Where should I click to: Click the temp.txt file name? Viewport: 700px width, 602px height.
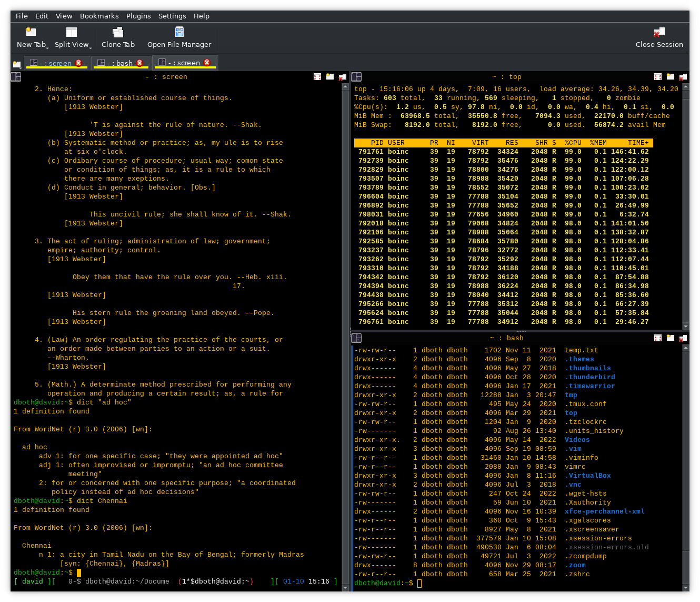(581, 350)
